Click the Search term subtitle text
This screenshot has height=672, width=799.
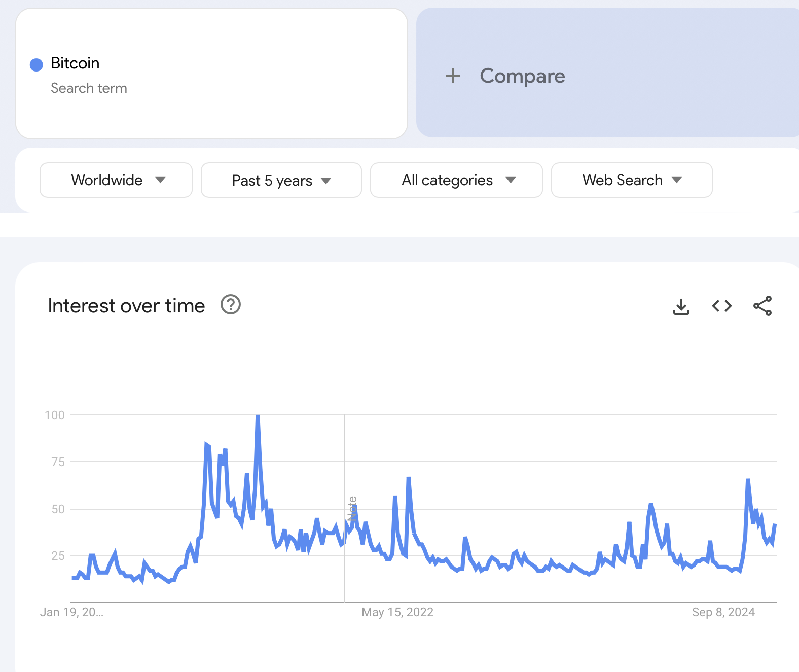(x=89, y=88)
